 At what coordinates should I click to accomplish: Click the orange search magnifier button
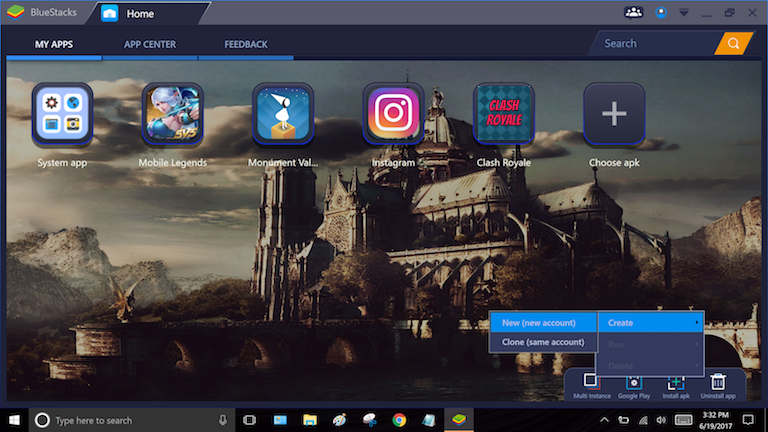[733, 44]
